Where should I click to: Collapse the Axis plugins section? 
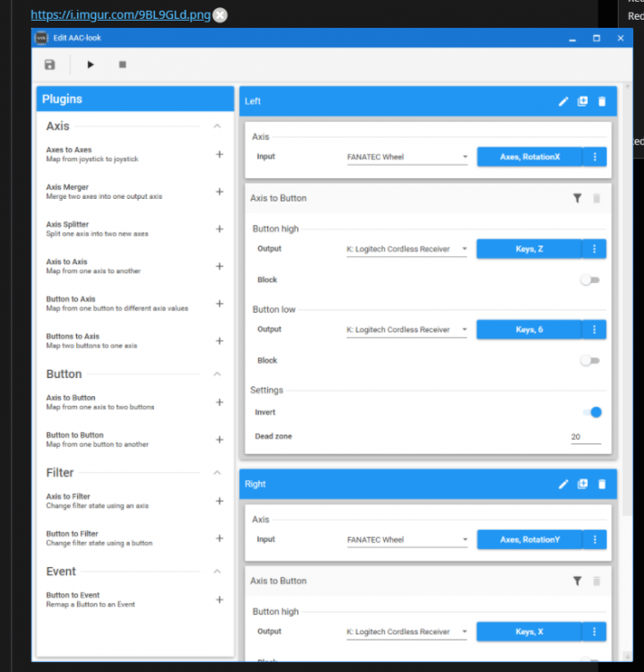pos(217,126)
